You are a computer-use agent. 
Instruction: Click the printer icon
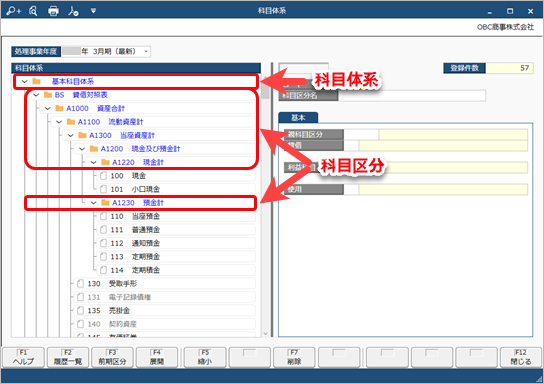tap(53, 11)
